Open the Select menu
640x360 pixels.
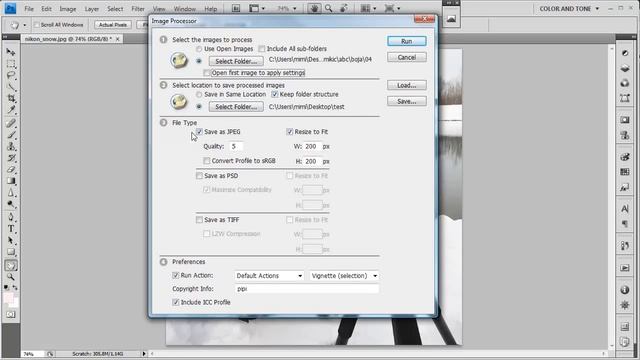tap(115, 9)
